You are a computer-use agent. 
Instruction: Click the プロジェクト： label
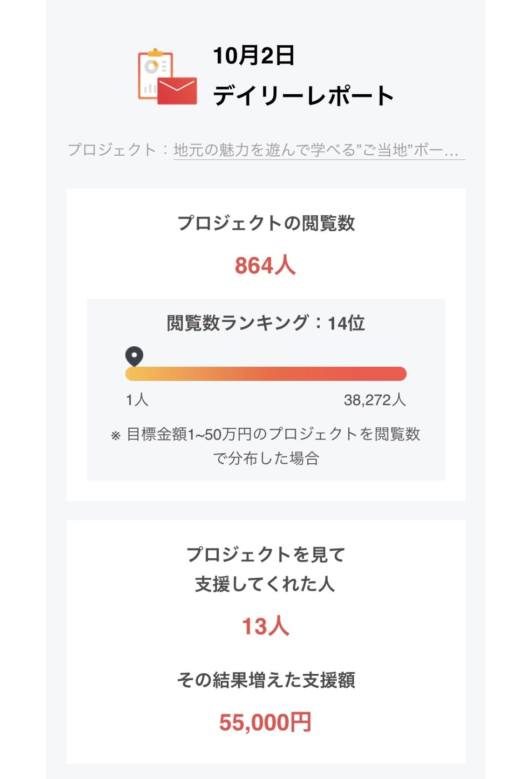pos(118,150)
